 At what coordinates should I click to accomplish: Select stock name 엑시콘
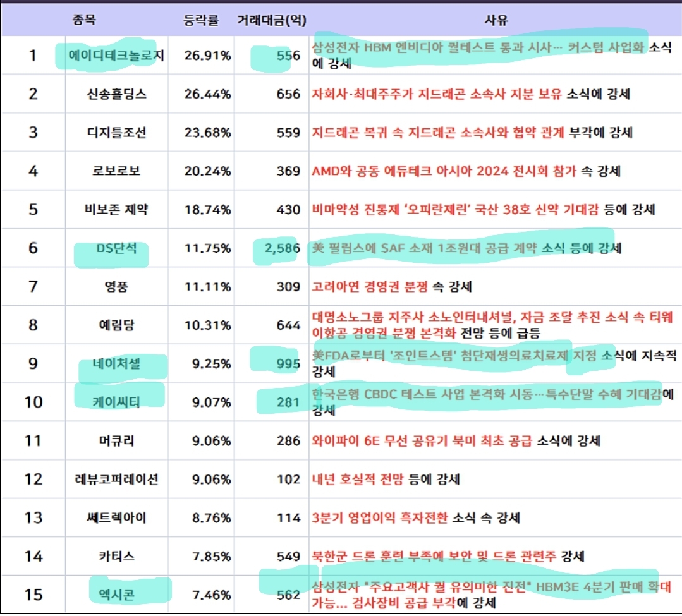(116, 595)
